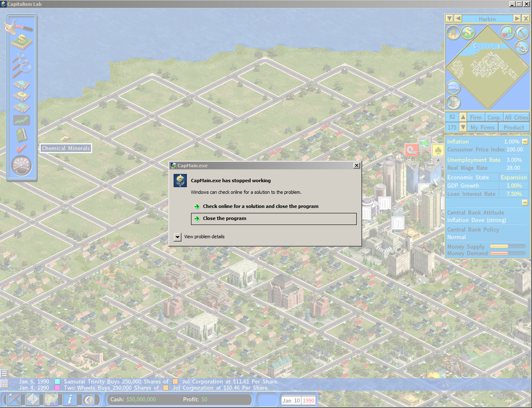
Task: Select the pickaxe natural resources icon
Action: (522, 32)
